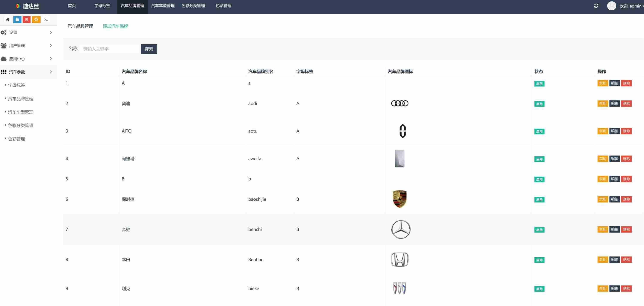Image resolution: width=644 pixels, height=306 pixels.
Task: Delete the AITO brand row
Action: (x=626, y=131)
